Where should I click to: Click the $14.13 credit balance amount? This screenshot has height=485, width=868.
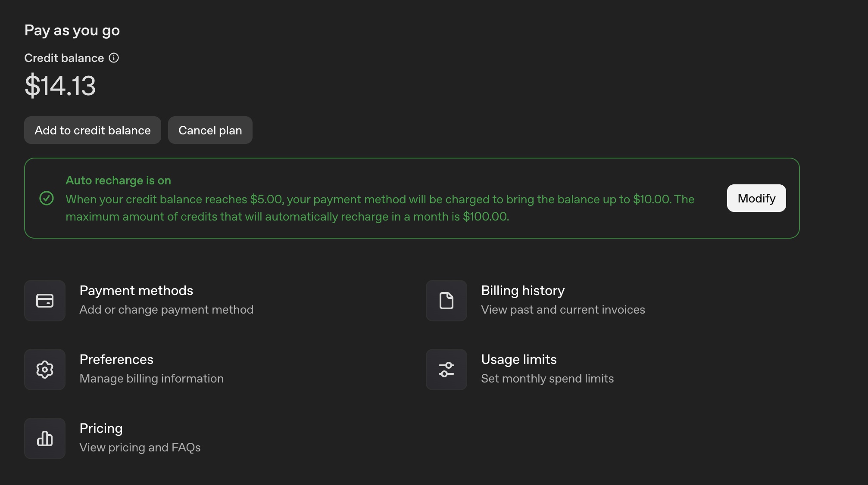pyautogui.click(x=60, y=85)
